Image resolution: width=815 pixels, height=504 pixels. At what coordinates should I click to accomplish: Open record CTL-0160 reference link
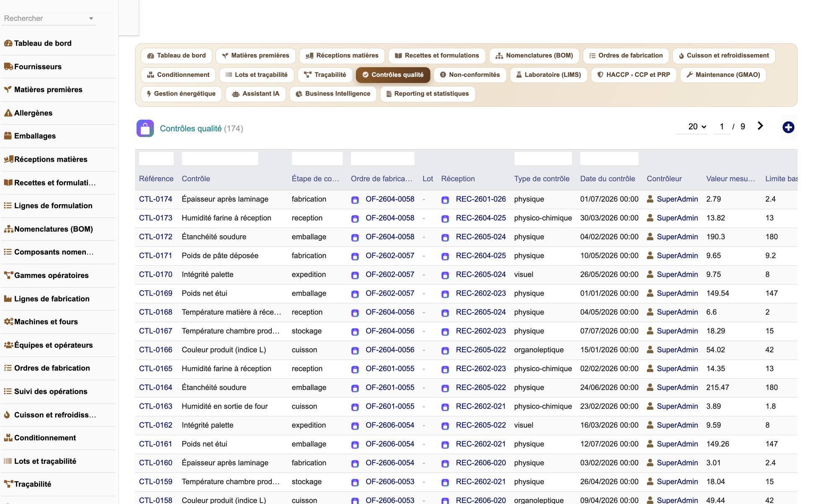tap(155, 463)
